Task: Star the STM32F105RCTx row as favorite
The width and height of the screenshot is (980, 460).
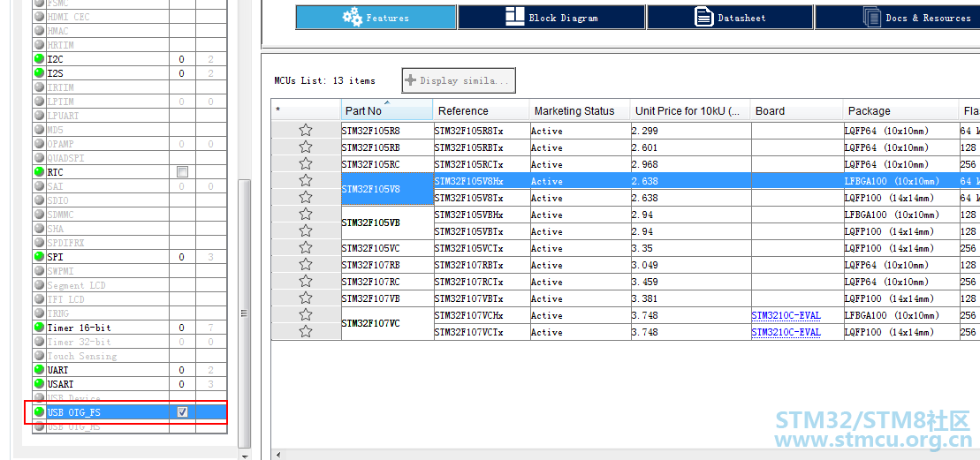Action: [x=306, y=164]
